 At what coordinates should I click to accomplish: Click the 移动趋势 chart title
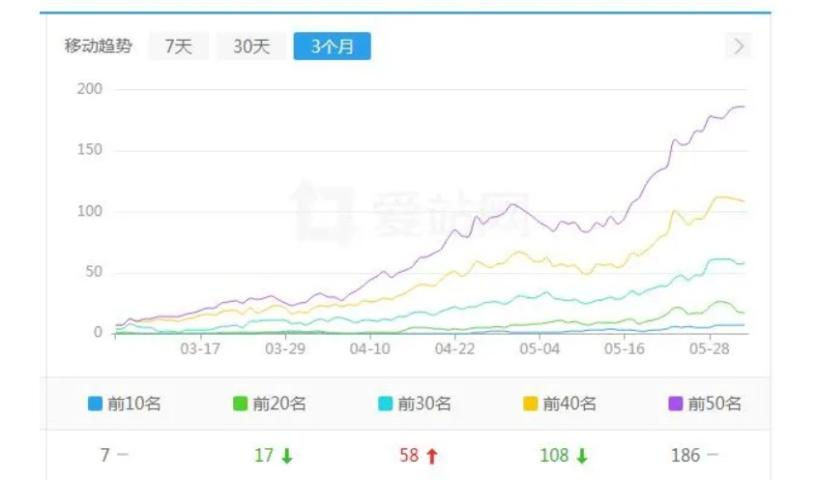coord(98,46)
